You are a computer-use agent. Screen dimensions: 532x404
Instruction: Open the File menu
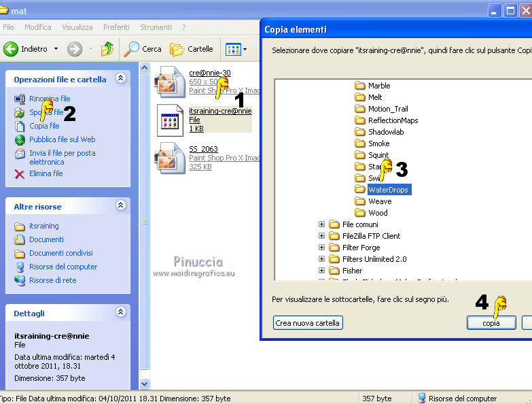point(8,27)
